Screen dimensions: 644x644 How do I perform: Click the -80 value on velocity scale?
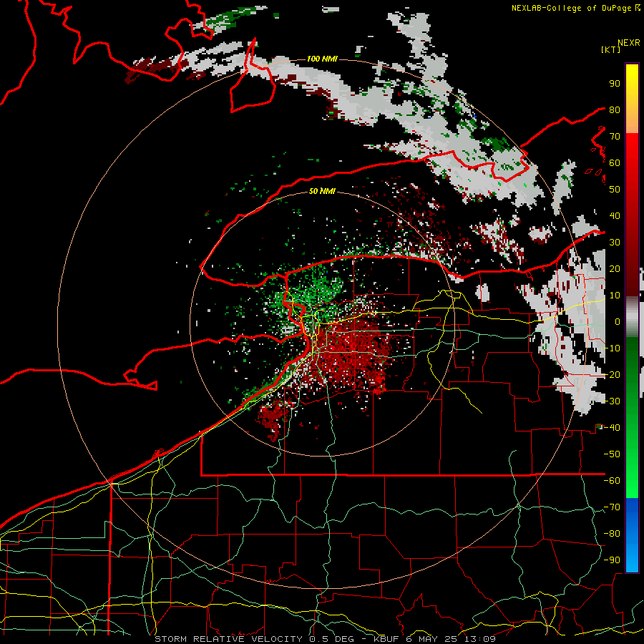612,534
